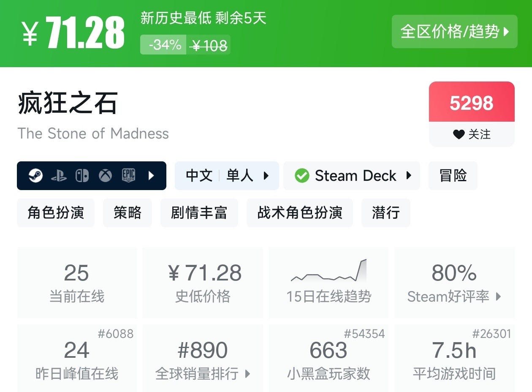
Task: Click the Steam platform icon
Action: coord(35,176)
